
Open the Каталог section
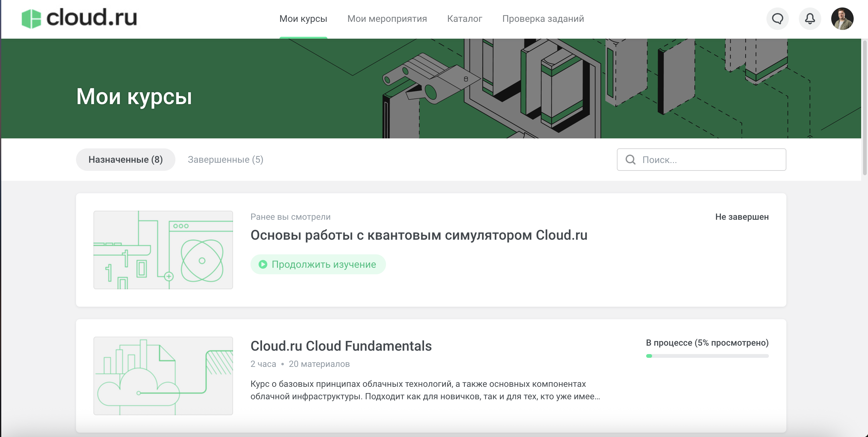(x=465, y=18)
